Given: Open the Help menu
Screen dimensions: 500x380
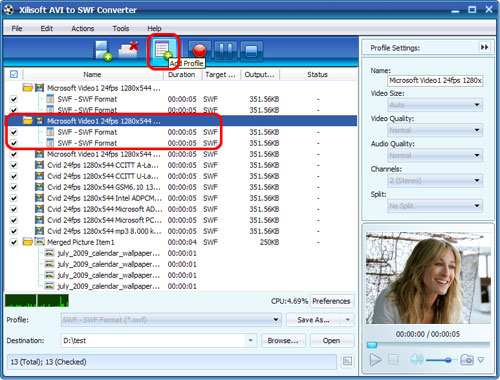Looking at the screenshot, I should coord(154,28).
